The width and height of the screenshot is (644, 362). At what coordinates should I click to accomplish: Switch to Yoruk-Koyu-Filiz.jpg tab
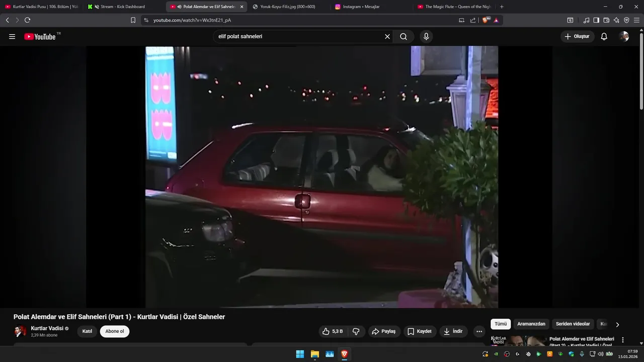[x=288, y=7]
